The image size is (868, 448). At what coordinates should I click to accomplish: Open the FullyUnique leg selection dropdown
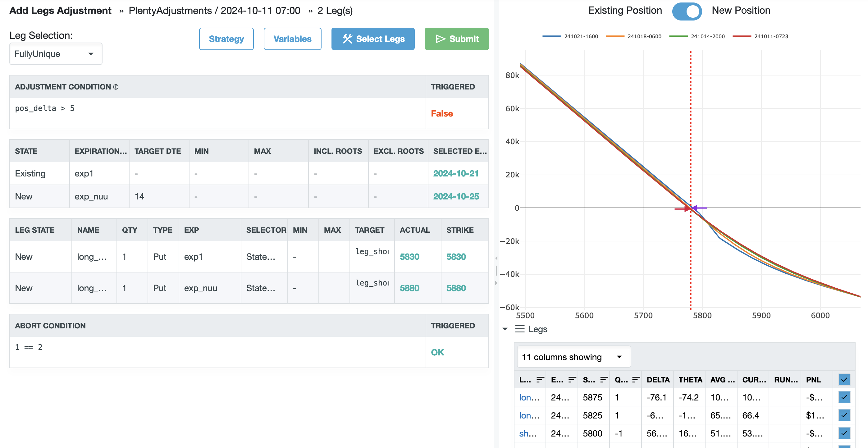(x=56, y=54)
